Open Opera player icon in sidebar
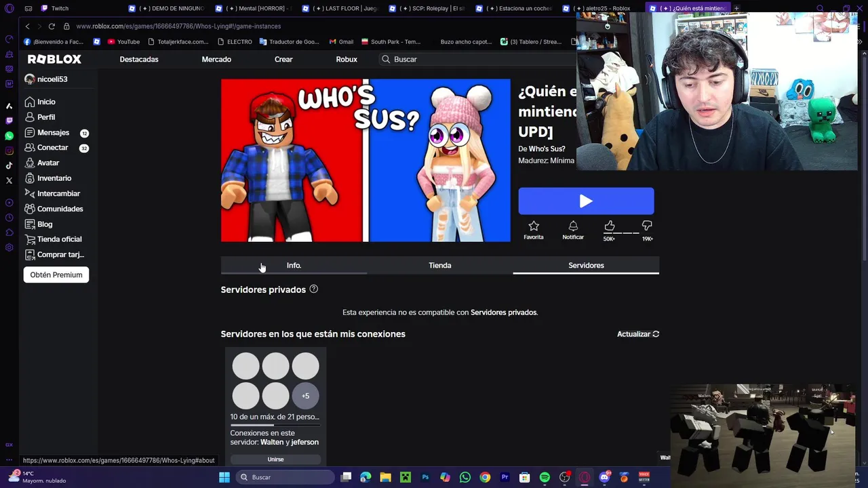This screenshot has height=488, width=868. click(x=9, y=203)
